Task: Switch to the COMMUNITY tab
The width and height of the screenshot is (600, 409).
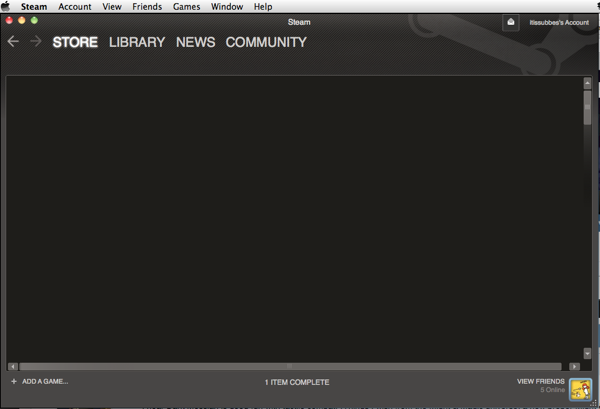Action: pos(266,42)
